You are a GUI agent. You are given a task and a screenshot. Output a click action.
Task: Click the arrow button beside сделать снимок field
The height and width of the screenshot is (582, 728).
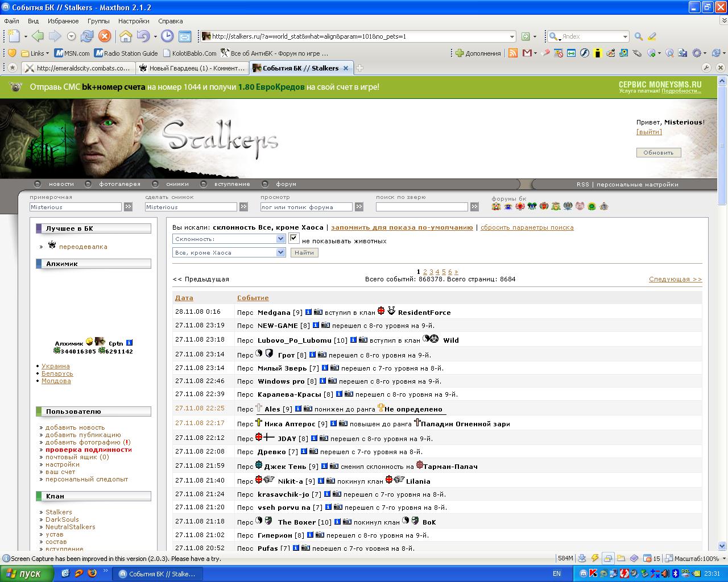pos(243,207)
